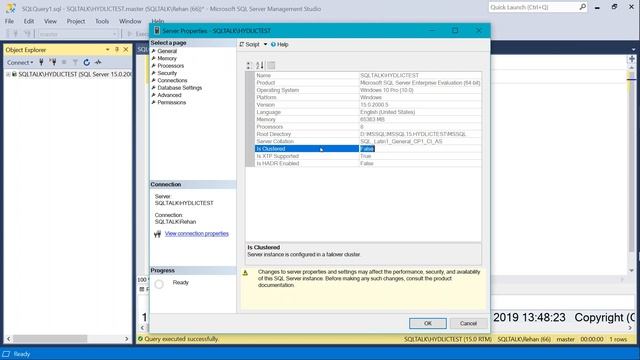640x360 pixels.
Task: Open the Project menu
Action: (76, 21)
